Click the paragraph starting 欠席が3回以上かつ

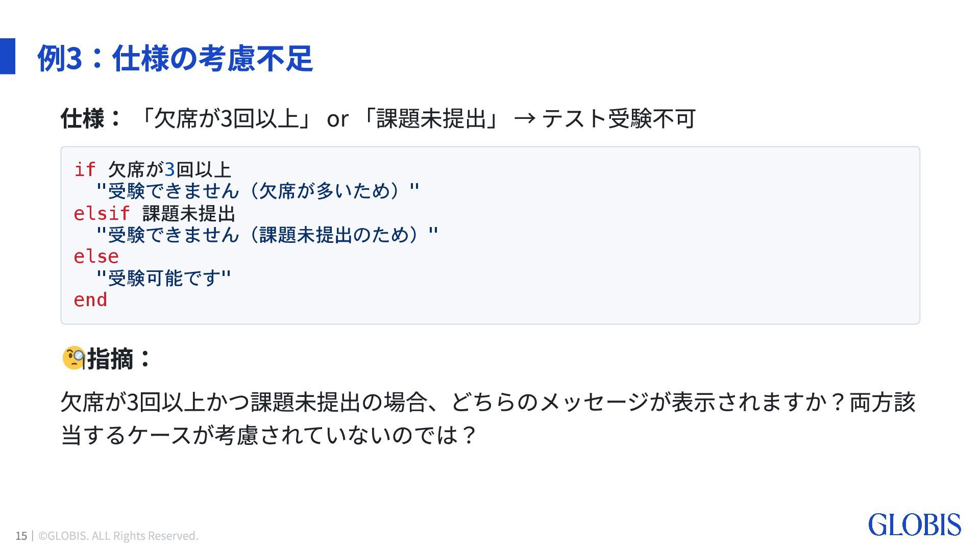pos(488,418)
